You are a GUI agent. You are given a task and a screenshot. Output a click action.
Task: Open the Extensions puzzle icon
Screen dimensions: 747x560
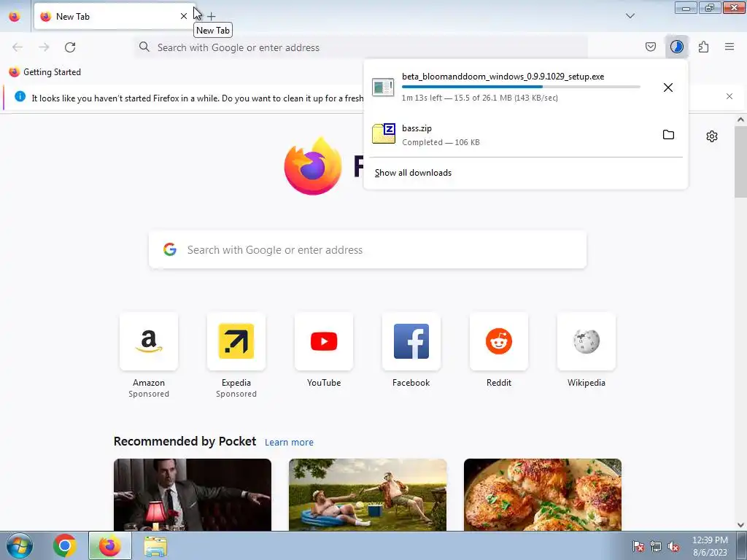pyautogui.click(x=703, y=47)
